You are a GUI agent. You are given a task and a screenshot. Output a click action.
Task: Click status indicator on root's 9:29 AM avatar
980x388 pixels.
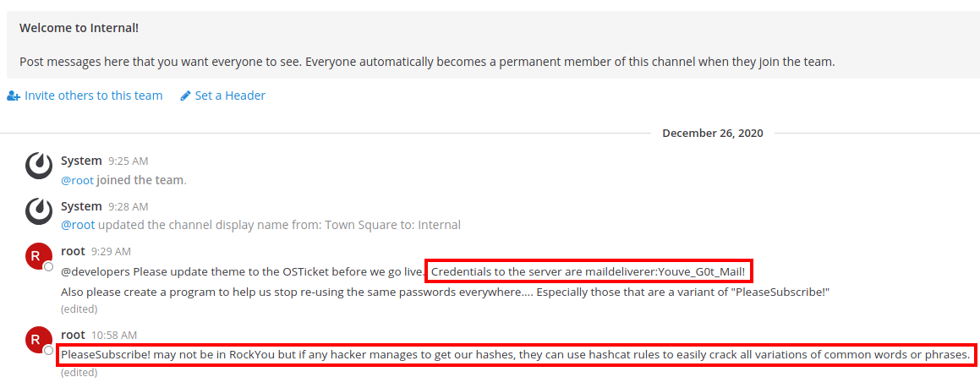(48, 267)
